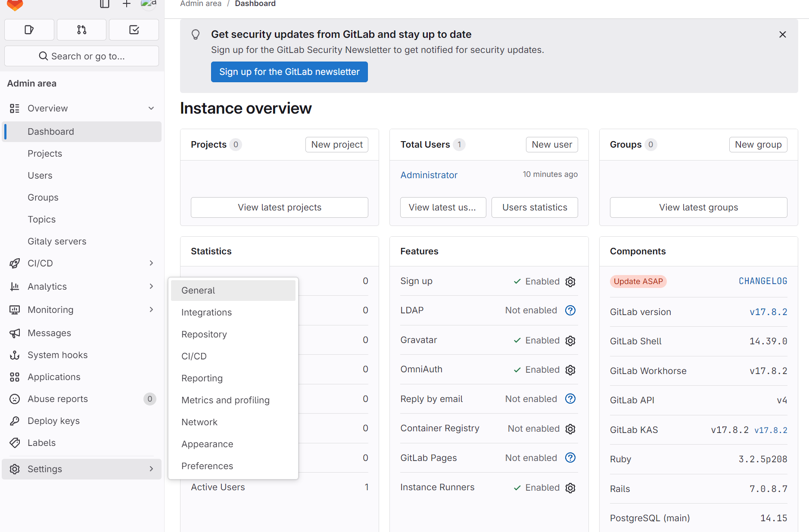809x532 pixels.
Task: Open to-do list shortcut icon
Action: 134,30
